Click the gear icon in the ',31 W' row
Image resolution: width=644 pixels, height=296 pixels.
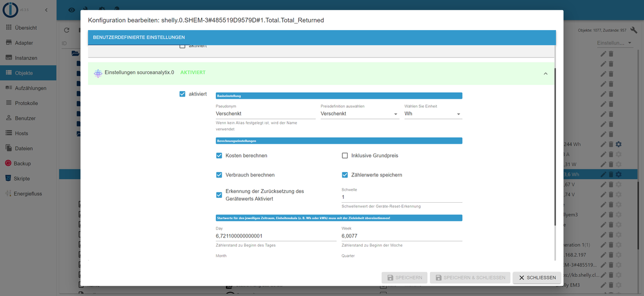coord(619,164)
